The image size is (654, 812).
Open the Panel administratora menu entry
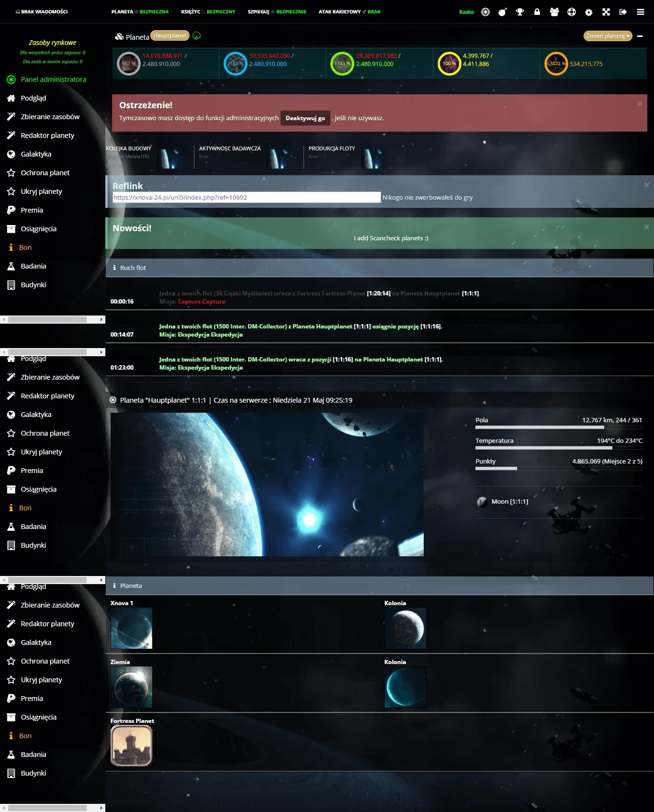53,79
